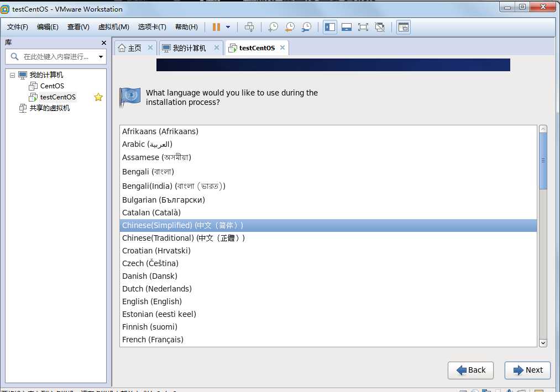Open the 虚拟机(M) menu
The height and width of the screenshot is (392, 560).
(113, 27)
